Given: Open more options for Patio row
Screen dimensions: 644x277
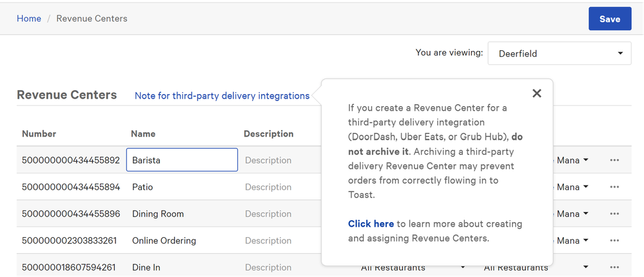Looking at the screenshot, I should coord(614,187).
